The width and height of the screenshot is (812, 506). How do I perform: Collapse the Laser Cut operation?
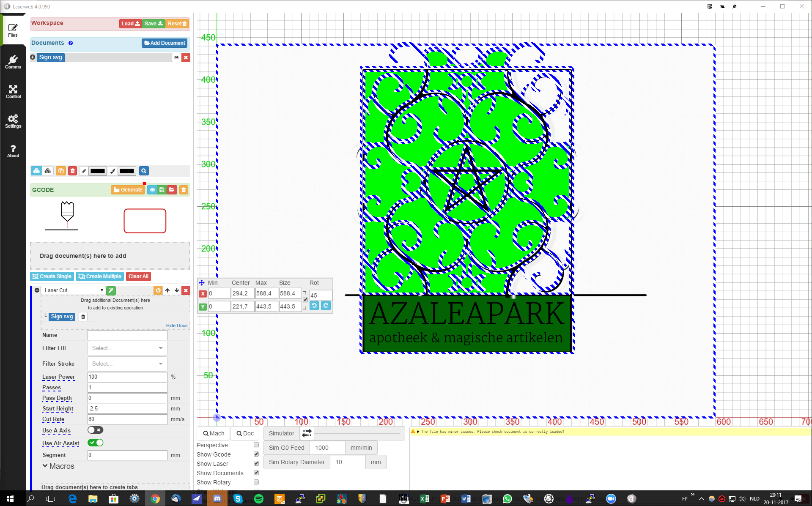tap(37, 290)
